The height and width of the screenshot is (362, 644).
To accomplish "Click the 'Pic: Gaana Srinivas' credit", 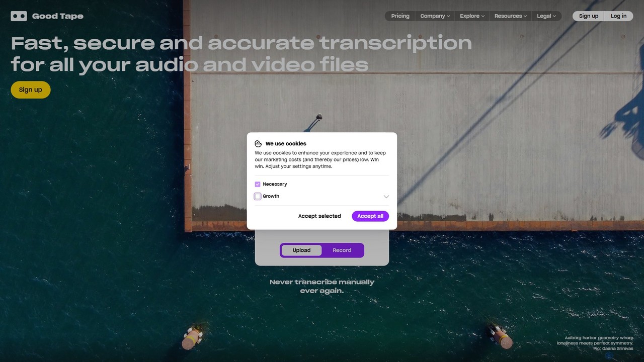I will coord(613,348).
